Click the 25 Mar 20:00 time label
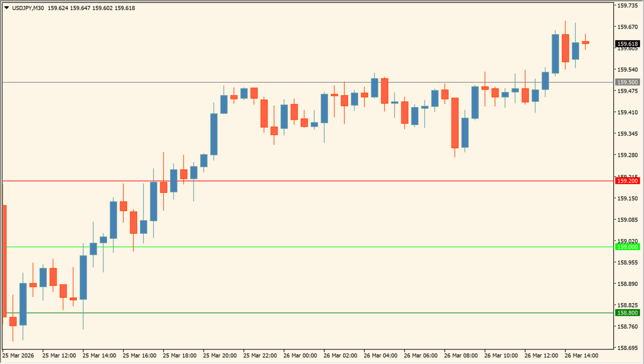Screen dimensions: 644x364 point(220,355)
